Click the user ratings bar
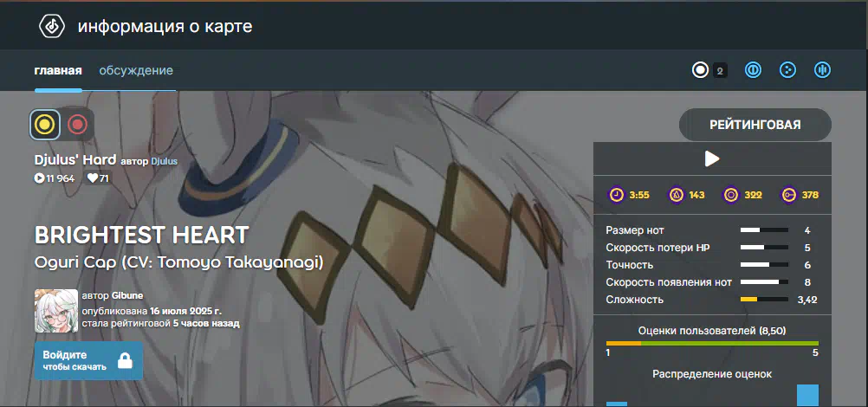Viewport: 868px width, 407px height. 712,344
